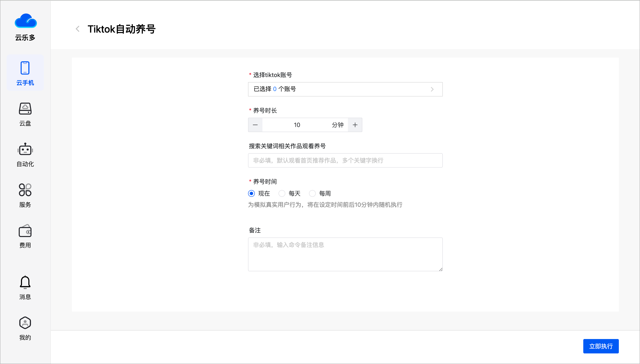This screenshot has height=364, width=640.
Task: Click the 立即执行 button
Action: click(x=601, y=346)
